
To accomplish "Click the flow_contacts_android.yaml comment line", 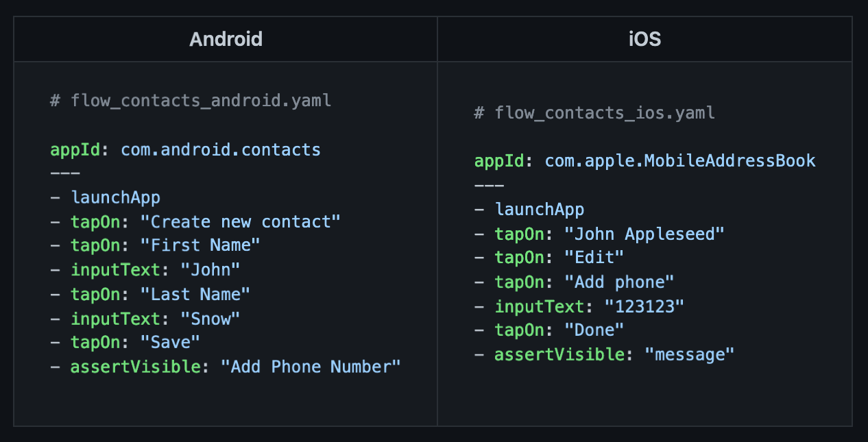I will click(x=191, y=101).
